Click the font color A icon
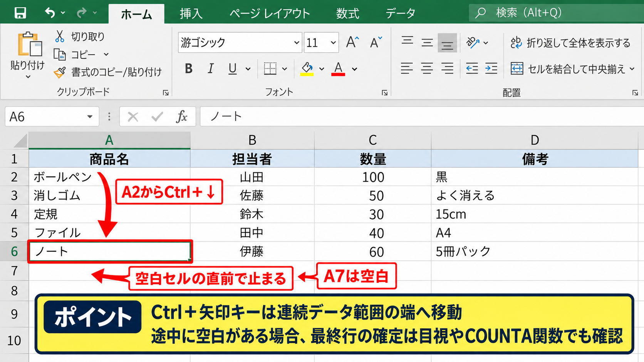Image resolution: width=644 pixels, height=362 pixels. [338, 69]
